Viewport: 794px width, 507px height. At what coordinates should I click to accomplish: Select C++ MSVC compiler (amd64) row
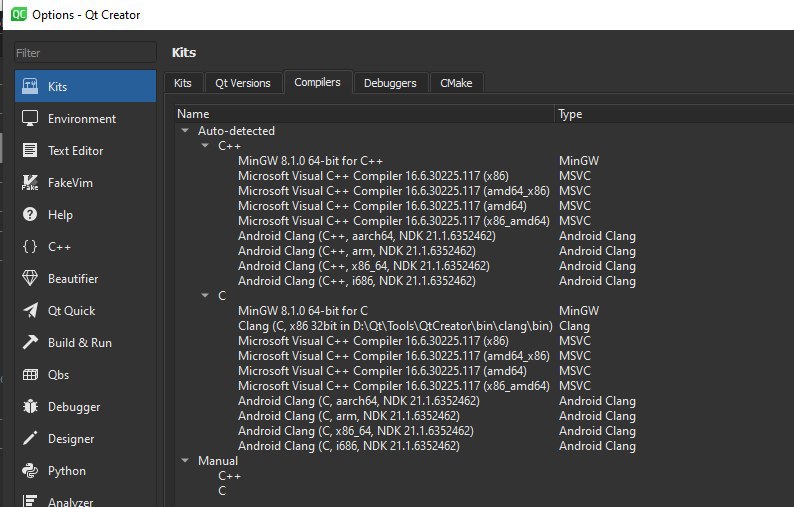coord(382,206)
